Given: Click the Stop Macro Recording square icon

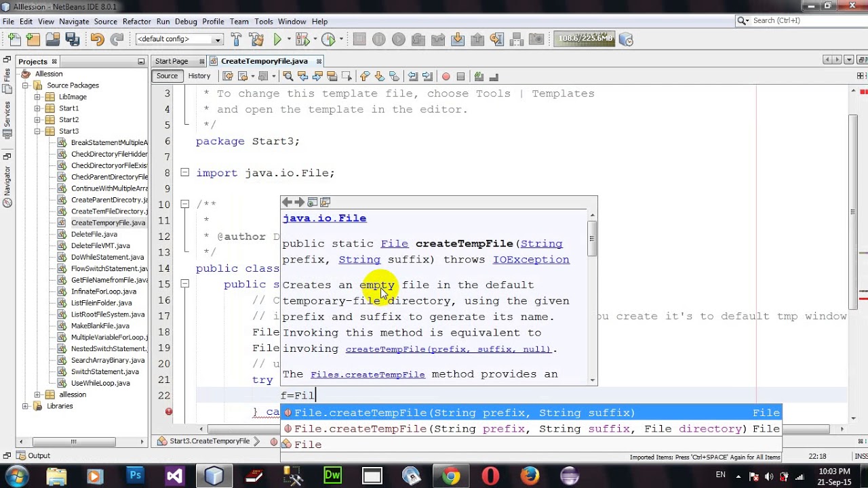Looking at the screenshot, I should point(460,76).
